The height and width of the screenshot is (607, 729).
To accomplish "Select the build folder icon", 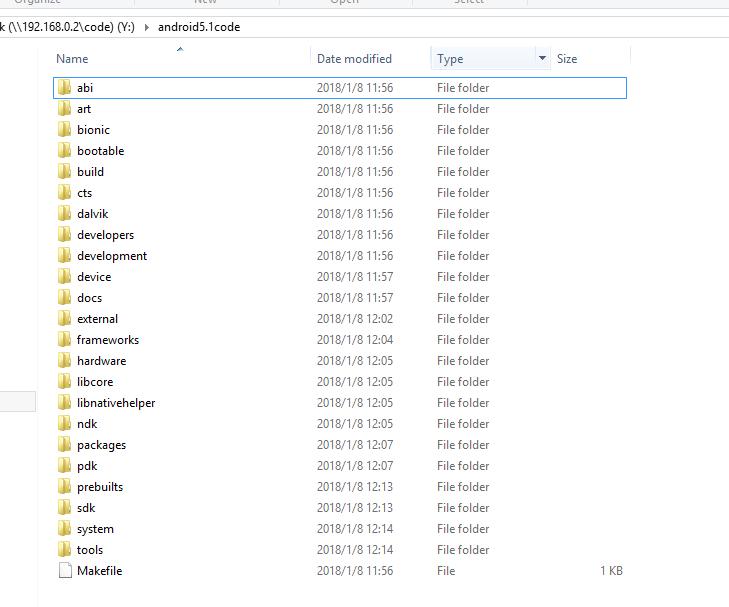I will click(65, 172).
